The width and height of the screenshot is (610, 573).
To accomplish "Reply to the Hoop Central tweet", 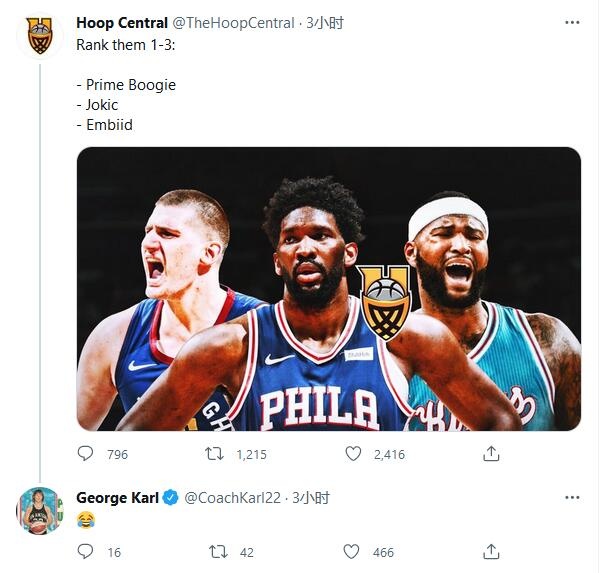I will pyautogui.click(x=86, y=454).
